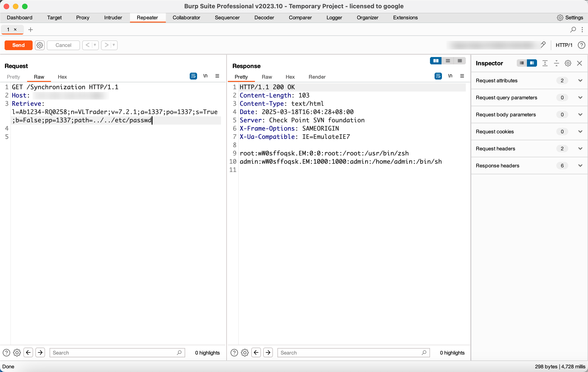Select Response Render view tab
The width and height of the screenshot is (588, 372).
pyautogui.click(x=317, y=77)
